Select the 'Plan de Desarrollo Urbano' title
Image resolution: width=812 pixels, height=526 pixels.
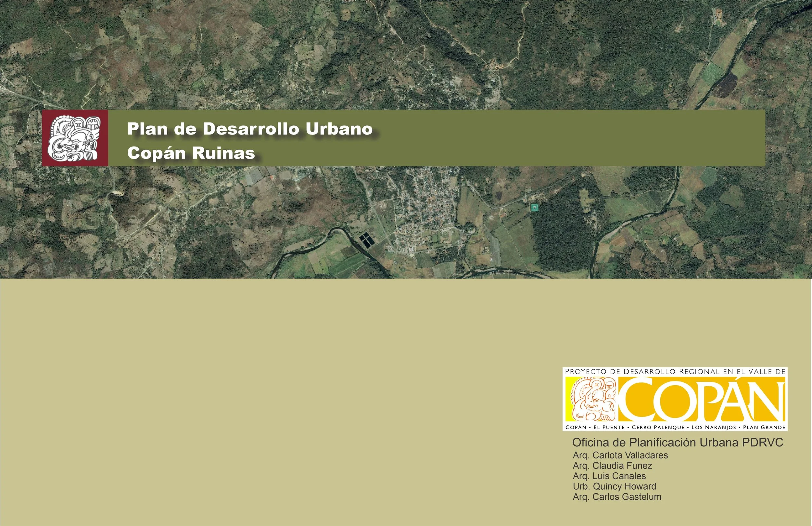coord(250,129)
